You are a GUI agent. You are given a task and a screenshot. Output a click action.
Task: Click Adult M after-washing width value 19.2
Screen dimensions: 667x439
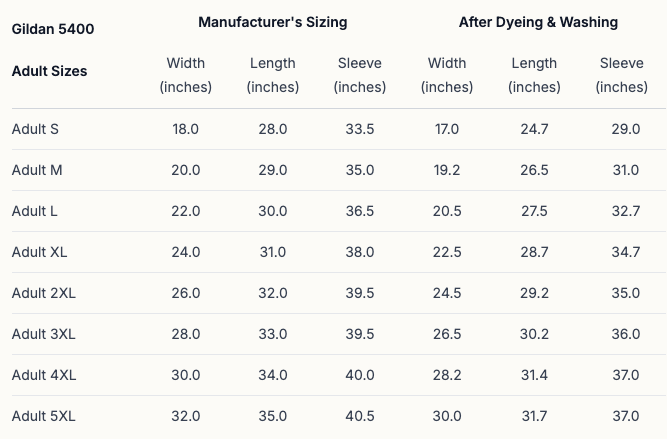[x=447, y=170]
